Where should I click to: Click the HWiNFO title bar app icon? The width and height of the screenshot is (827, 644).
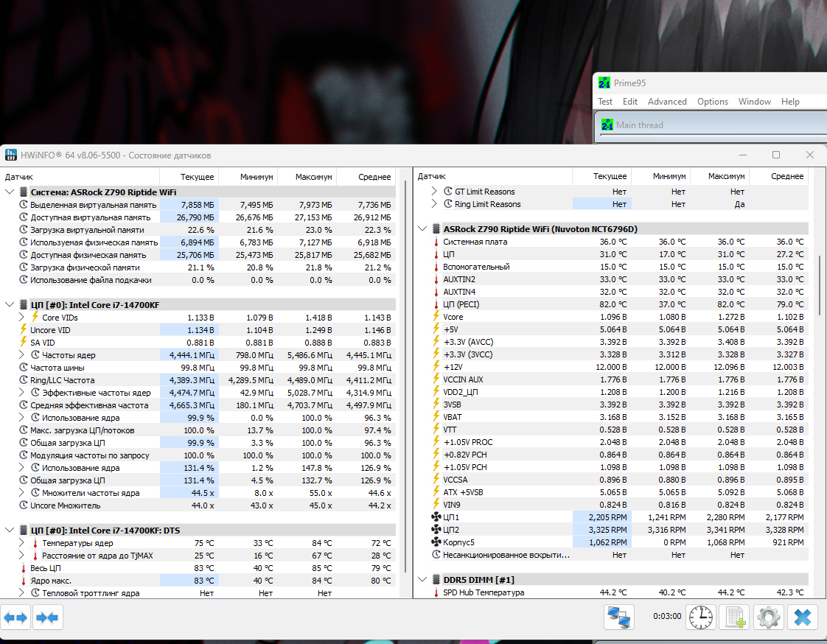click(x=10, y=155)
